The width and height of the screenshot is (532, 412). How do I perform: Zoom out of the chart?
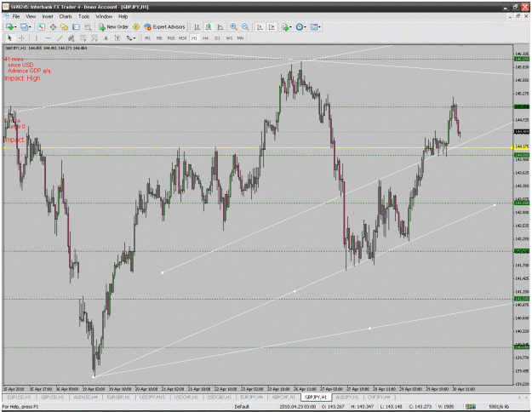coord(245,26)
